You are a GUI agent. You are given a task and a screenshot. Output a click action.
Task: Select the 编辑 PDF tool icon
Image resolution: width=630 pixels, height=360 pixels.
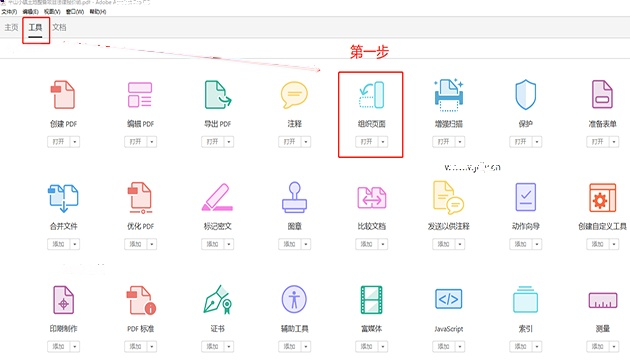(x=140, y=95)
